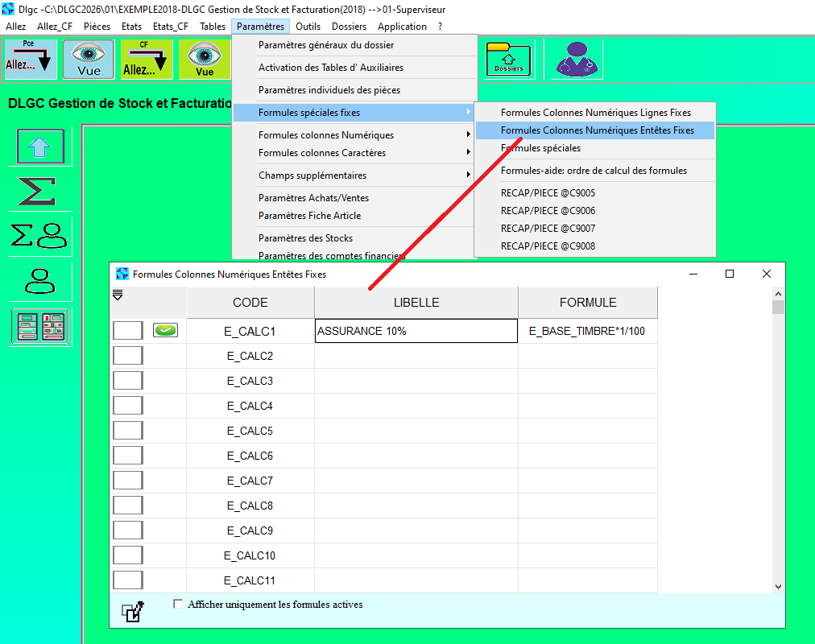Viewport: 815px width, 644px height.
Task: Click the Pce Allez toolbar icon
Action: (30, 60)
